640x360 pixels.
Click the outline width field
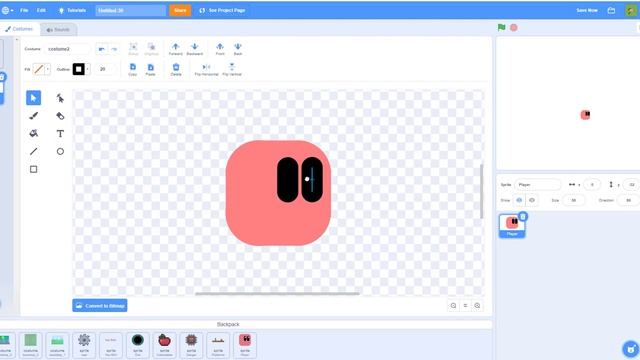point(105,69)
